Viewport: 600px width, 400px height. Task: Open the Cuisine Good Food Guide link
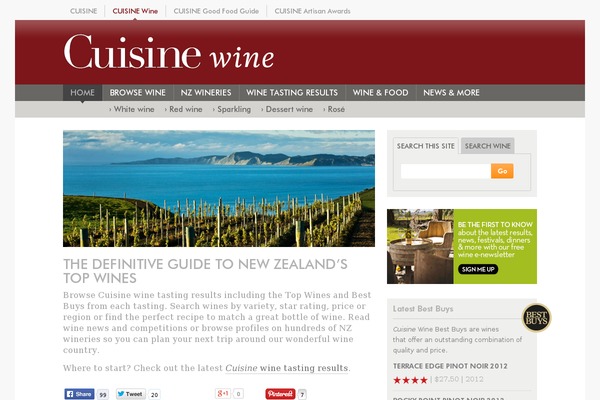pos(216,11)
